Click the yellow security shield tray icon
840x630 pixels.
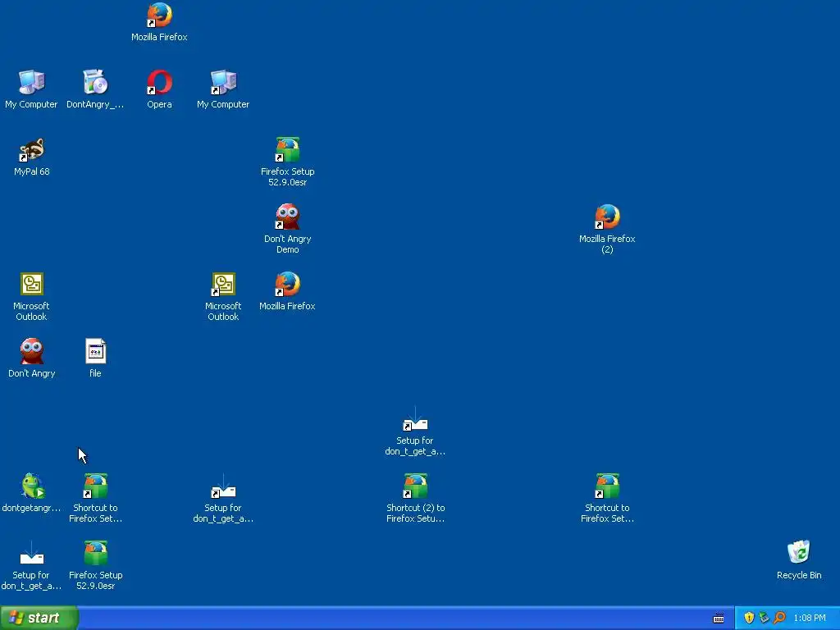[749, 618]
